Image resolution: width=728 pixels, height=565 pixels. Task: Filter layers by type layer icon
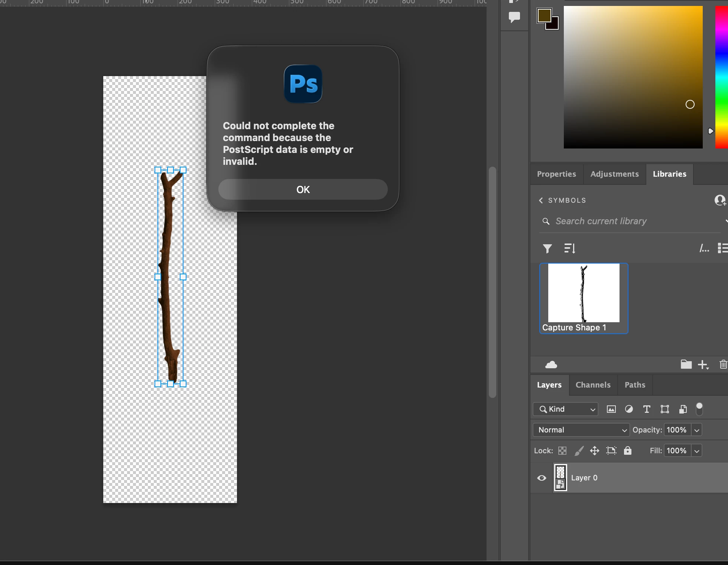click(647, 409)
